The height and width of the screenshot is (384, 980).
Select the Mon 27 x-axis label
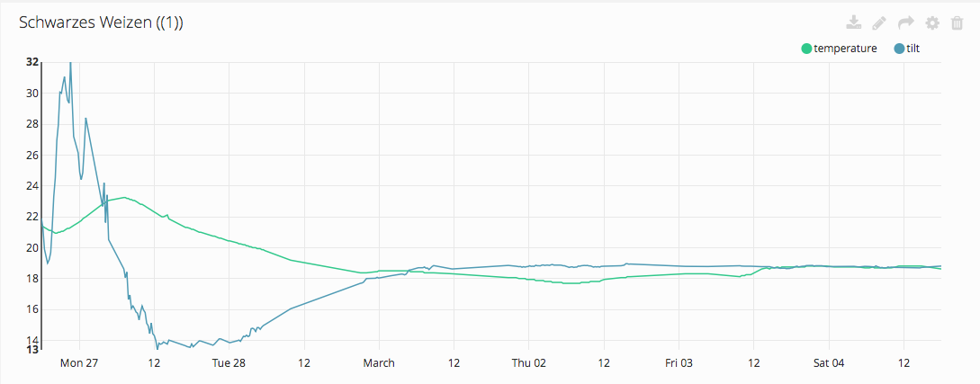pyautogui.click(x=79, y=363)
